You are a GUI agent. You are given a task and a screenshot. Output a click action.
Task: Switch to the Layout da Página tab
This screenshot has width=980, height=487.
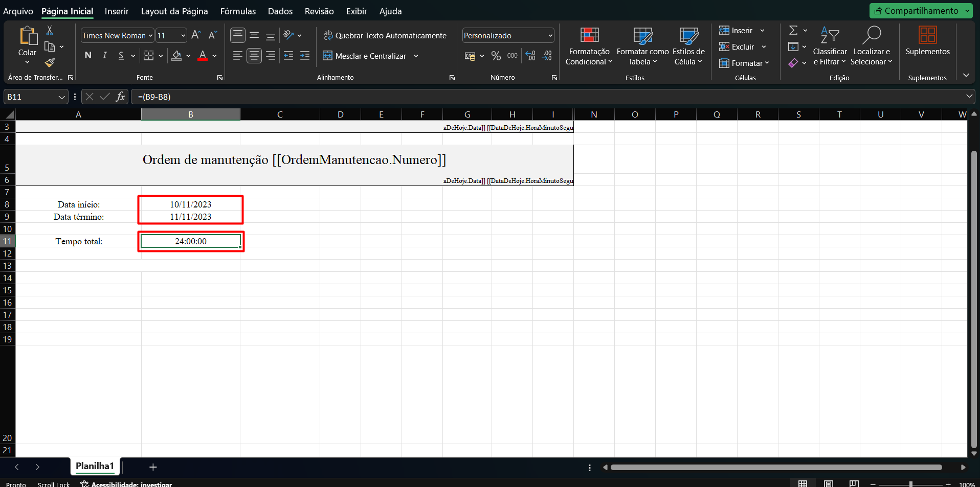pos(174,11)
